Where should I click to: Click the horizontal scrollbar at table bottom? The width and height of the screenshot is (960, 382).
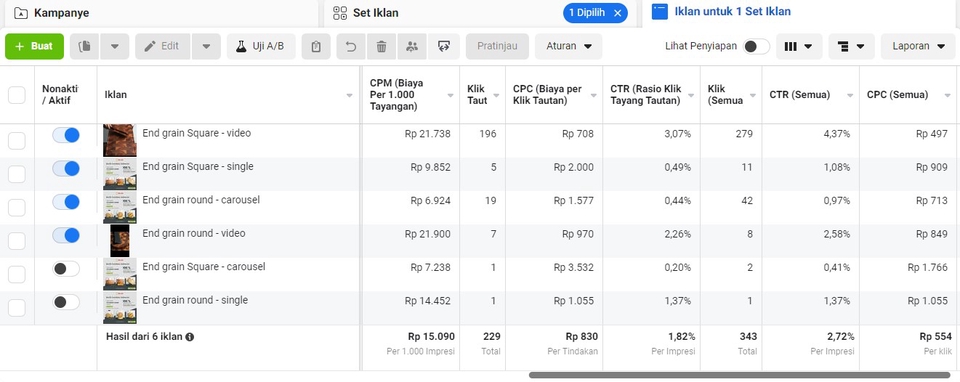740,375
